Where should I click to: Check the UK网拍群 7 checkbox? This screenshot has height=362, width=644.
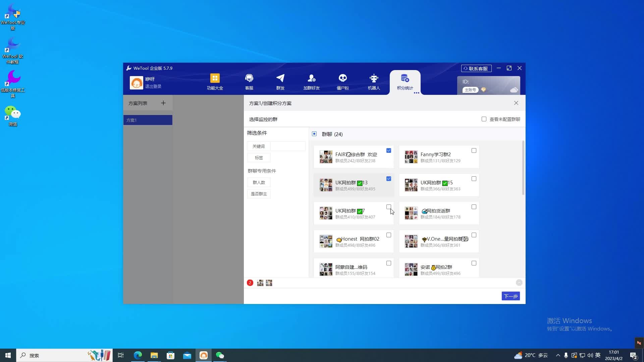coord(388,207)
